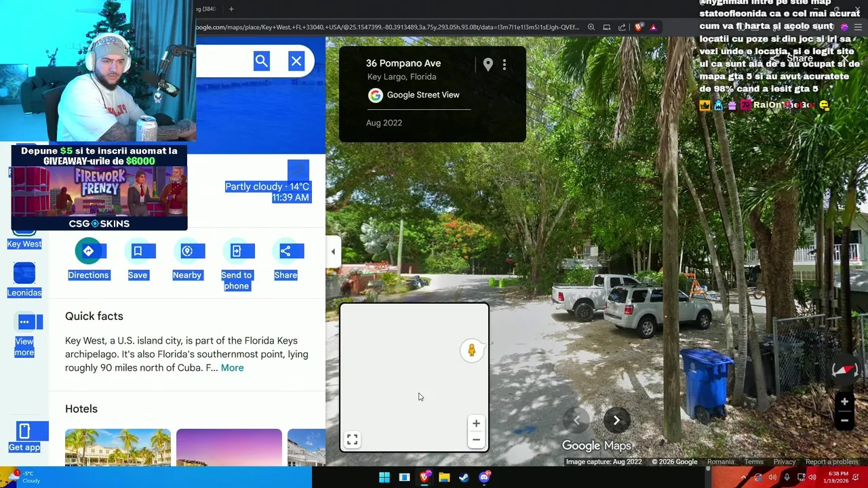Open the first hotel thumbnail with palm trees
Screen dimensions: 868x488
[118, 447]
